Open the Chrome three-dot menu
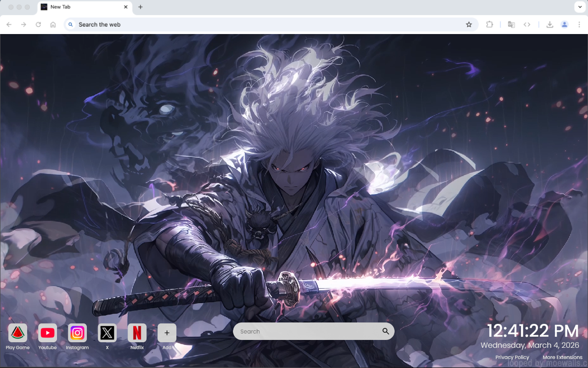The height and width of the screenshot is (368, 588). point(579,24)
